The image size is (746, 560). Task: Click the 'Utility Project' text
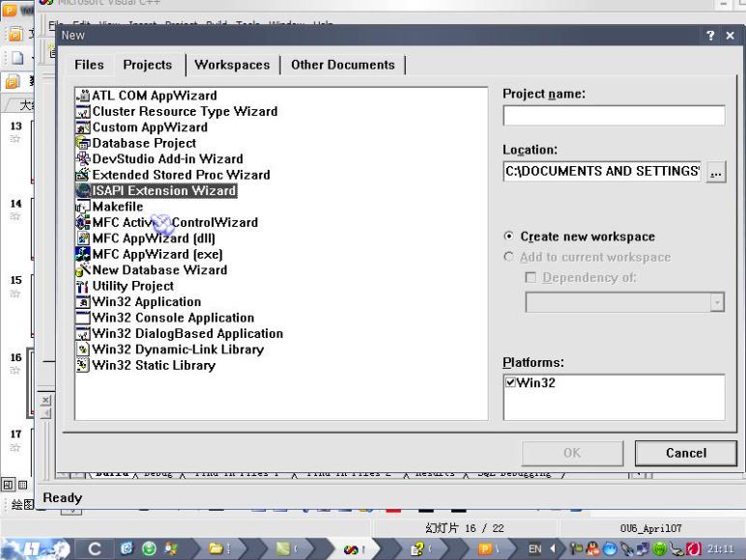pyautogui.click(x=132, y=286)
